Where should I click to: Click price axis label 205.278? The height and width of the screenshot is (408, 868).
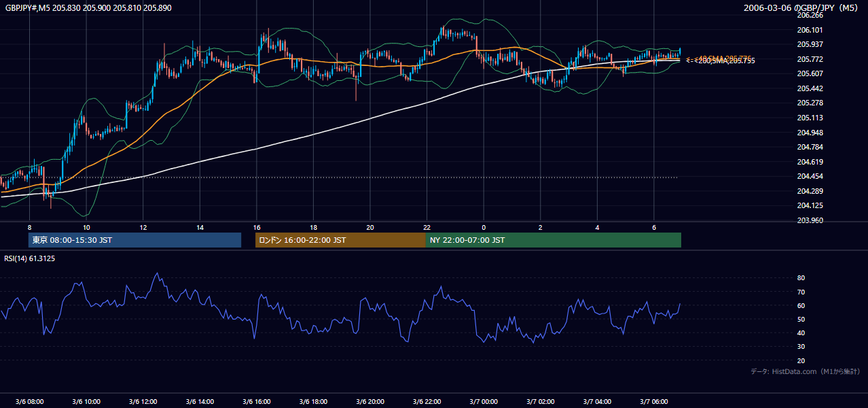(810, 103)
